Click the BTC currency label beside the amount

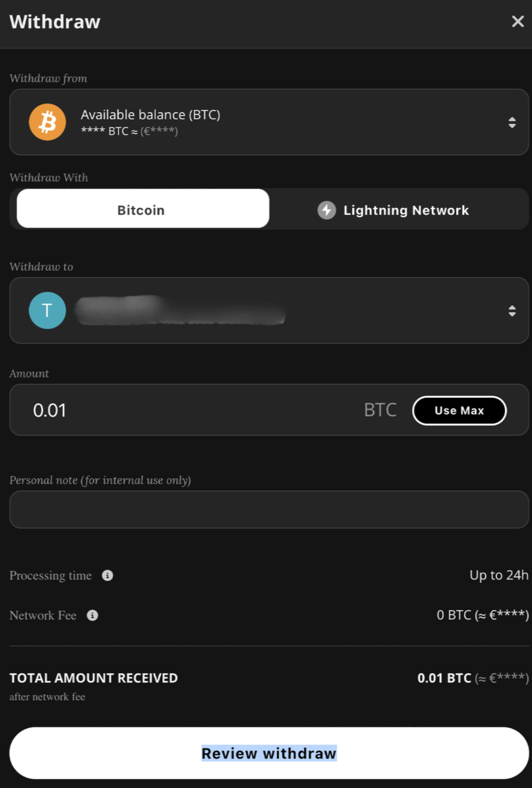(380, 410)
